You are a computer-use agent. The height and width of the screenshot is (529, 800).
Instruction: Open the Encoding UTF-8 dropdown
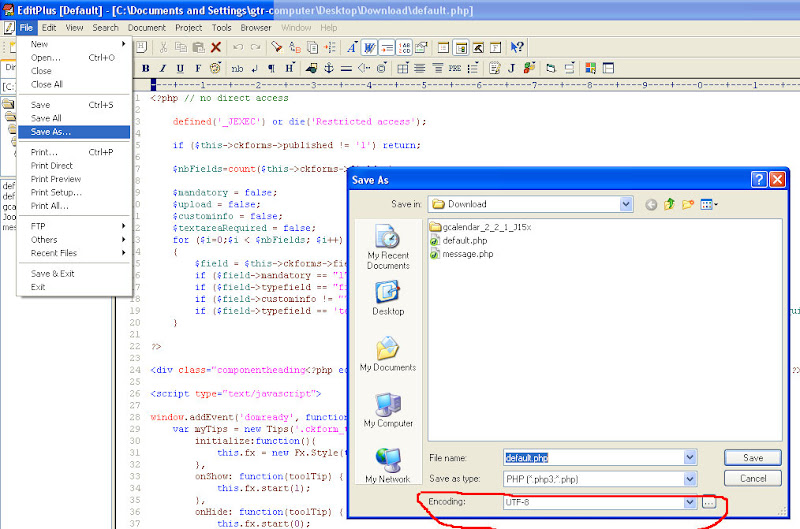click(x=690, y=502)
